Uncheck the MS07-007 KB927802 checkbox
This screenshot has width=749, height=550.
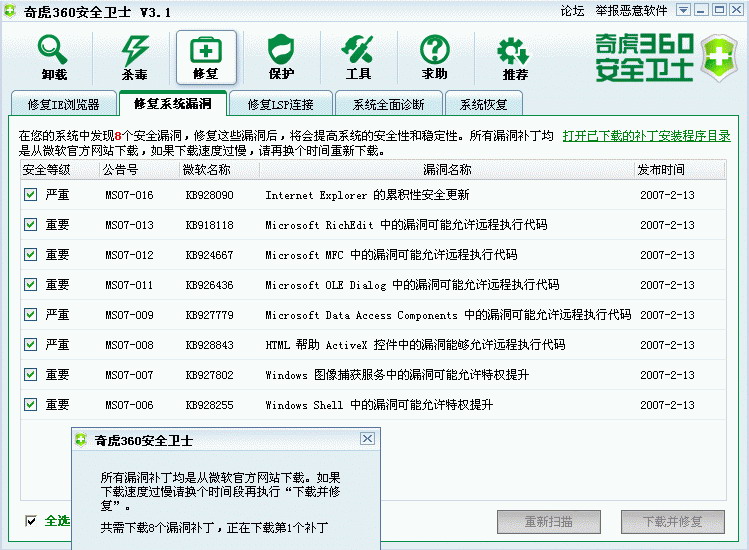(31, 375)
